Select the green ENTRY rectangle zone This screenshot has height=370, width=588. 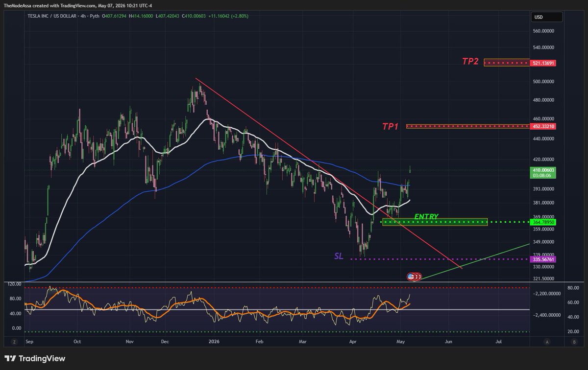coord(435,222)
